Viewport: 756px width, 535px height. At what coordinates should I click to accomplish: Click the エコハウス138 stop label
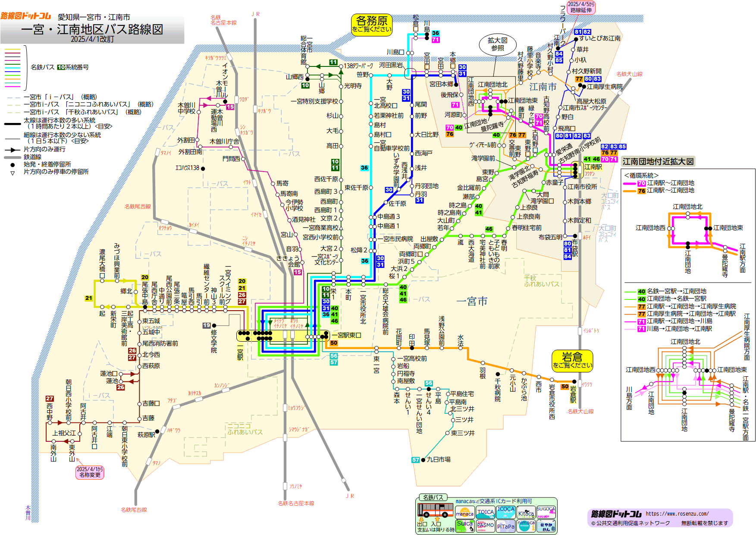pyautogui.click(x=187, y=168)
